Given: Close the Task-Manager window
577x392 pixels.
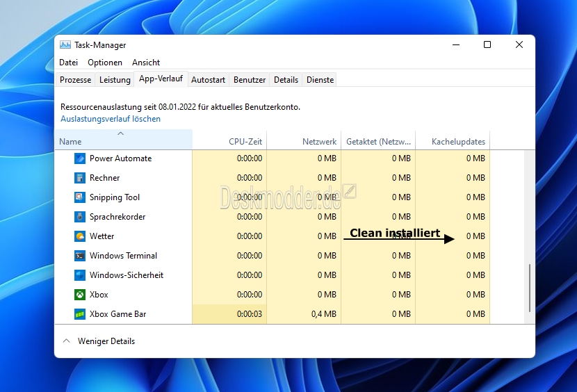Looking at the screenshot, I should tap(519, 44).
